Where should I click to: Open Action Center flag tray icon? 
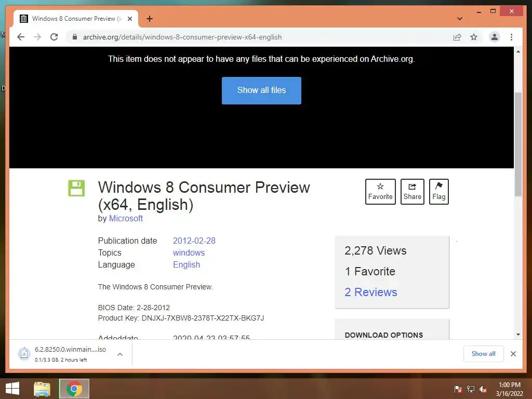pos(458,389)
